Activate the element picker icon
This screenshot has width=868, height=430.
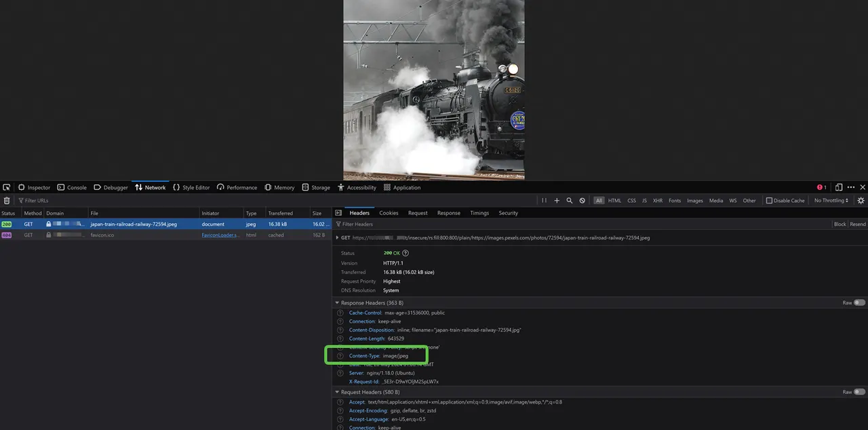7,187
